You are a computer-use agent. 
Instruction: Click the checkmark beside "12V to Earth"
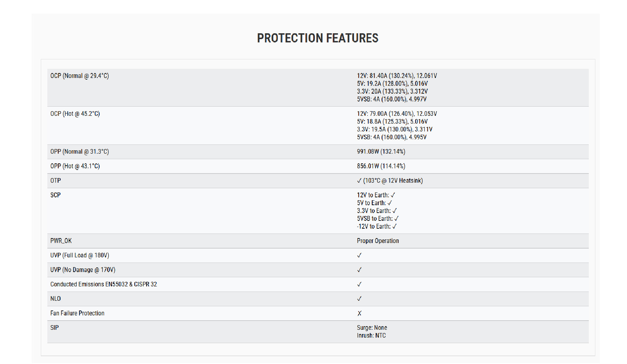[x=393, y=195]
